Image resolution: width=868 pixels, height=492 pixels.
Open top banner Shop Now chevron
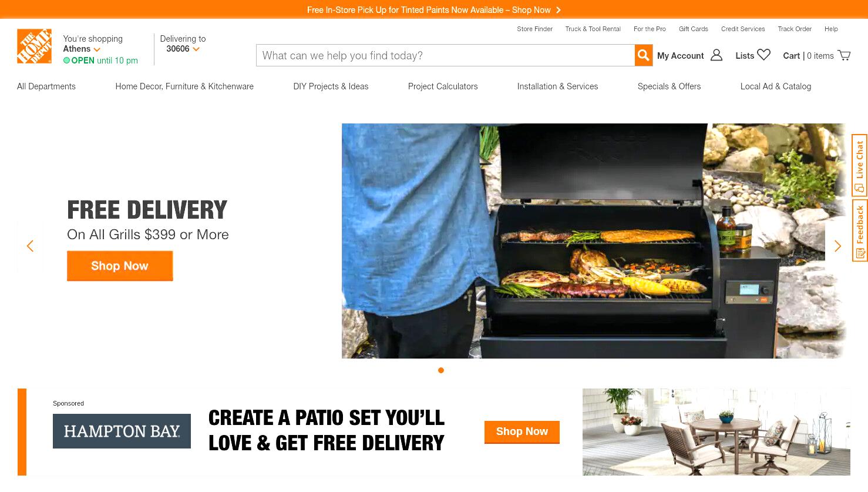click(558, 10)
